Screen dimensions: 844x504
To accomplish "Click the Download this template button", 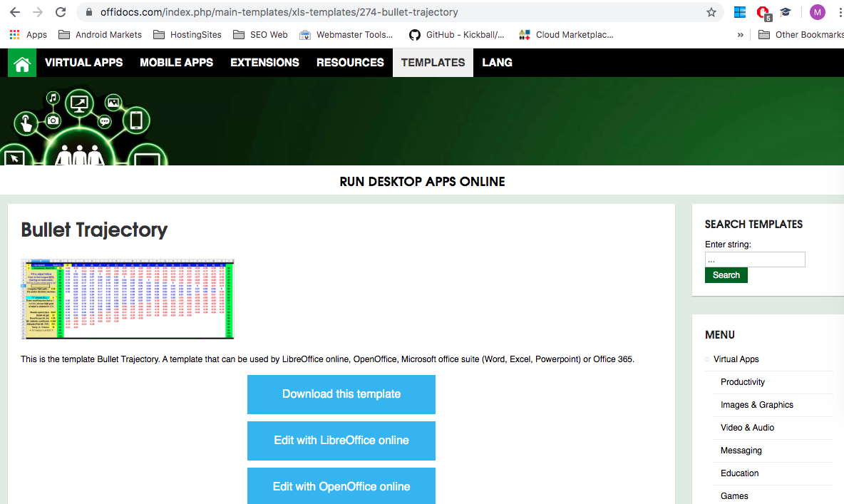I will pos(341,394).
